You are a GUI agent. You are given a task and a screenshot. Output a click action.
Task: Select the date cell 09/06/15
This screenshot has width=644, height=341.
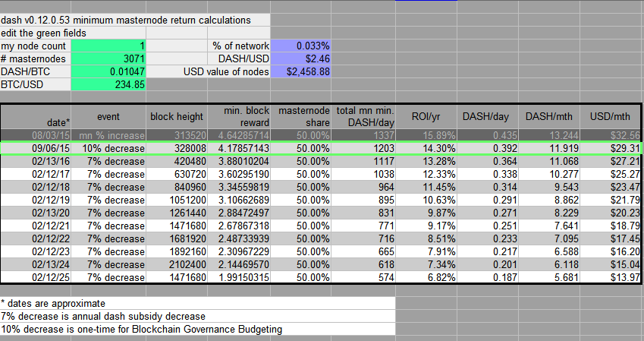(36, 148)
